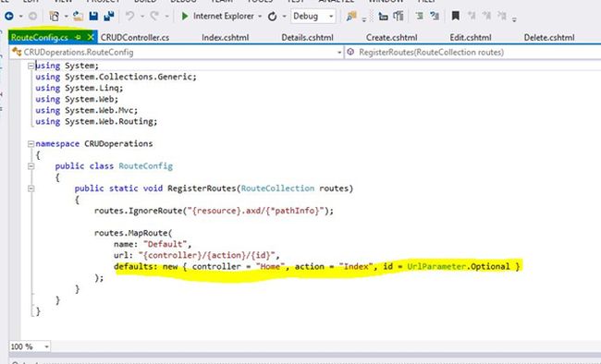This screenshot has height=364, width=601.
Task: Toggle the pin on the RouteConfig.cs tab
Action: click(79, 37)
